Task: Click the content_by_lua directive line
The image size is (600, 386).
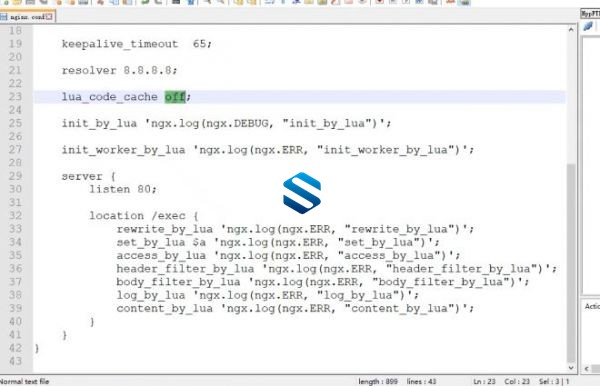Action: 295,308
